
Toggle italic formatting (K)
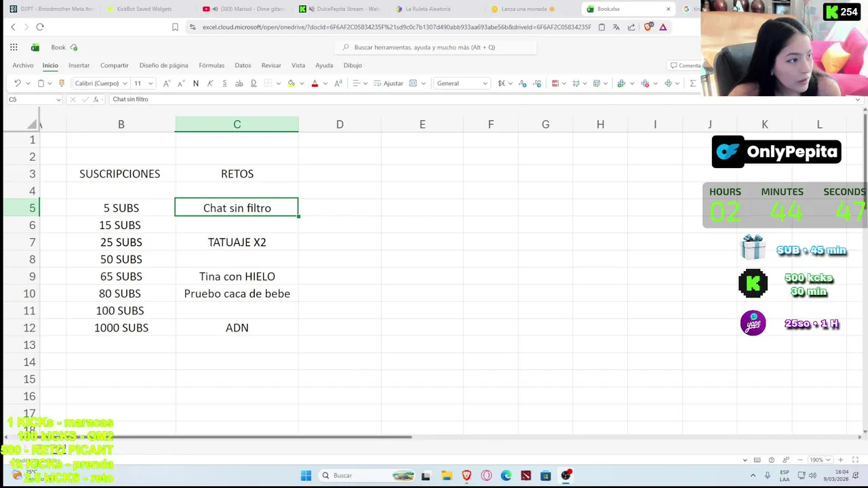210,83
